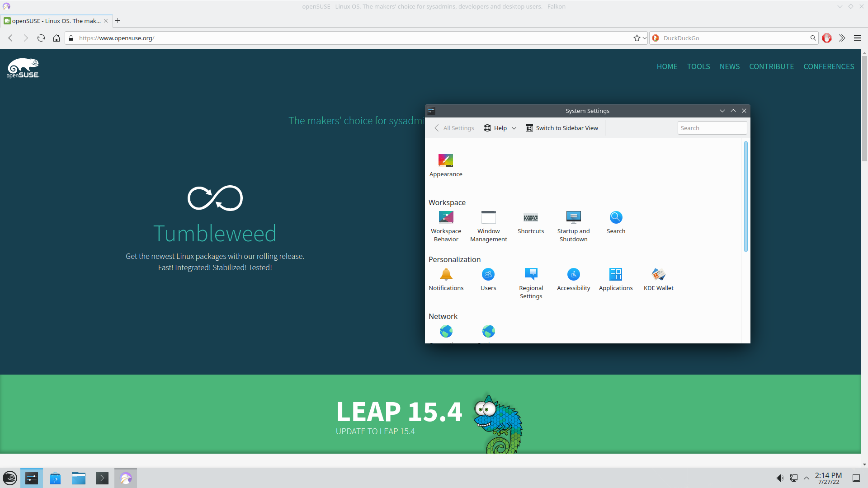868x488 pixels.
Task: Click the DuckDuckGo search engine selector icon
Action: [x=656, y=38]
